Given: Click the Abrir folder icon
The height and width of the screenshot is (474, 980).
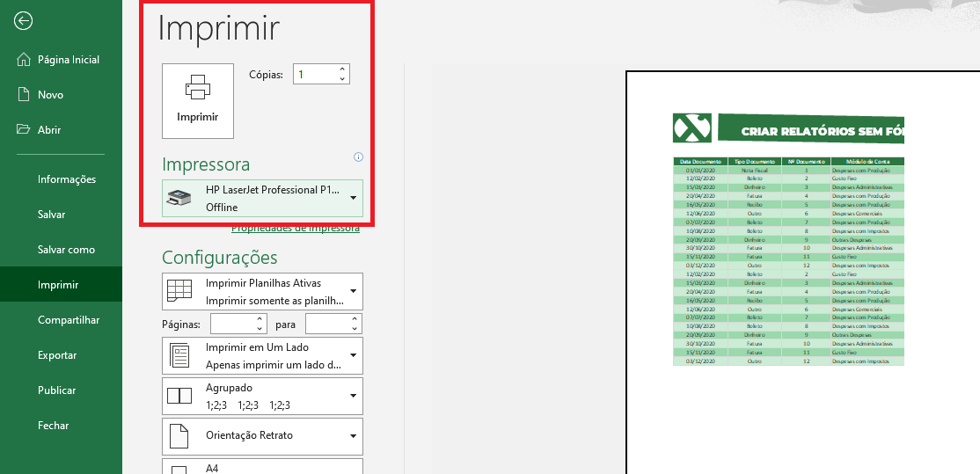Looking at the screenshot, I should (24, 130).
